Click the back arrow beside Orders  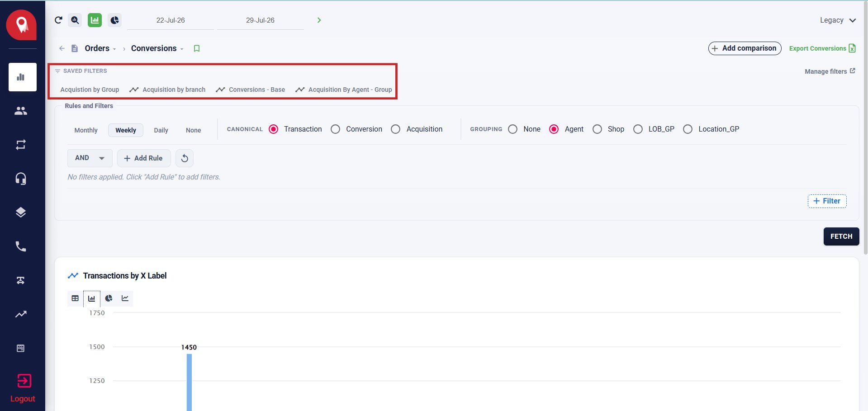point(62,48)
